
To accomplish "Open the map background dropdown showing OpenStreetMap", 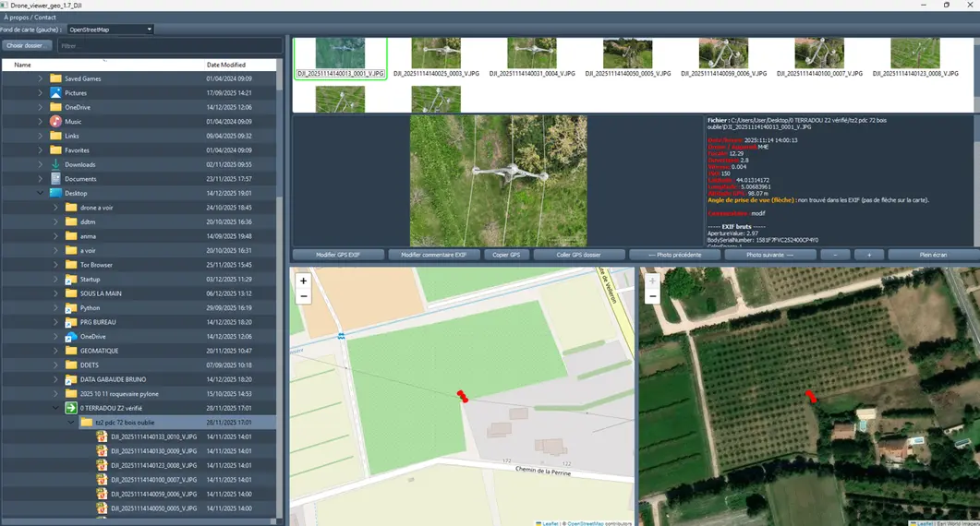I will coord(110,30).
